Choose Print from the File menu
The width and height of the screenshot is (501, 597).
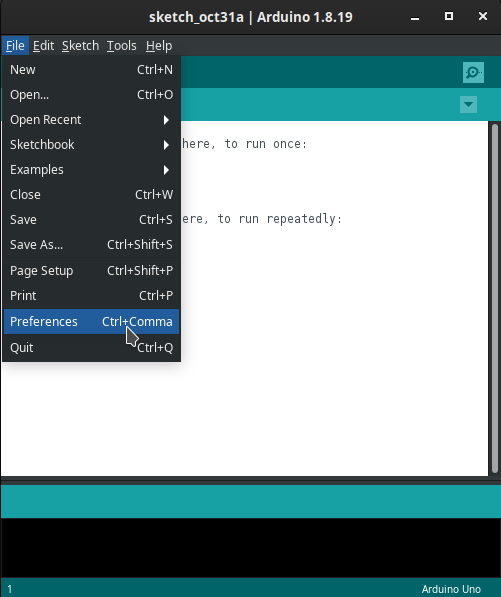(91, 296)
